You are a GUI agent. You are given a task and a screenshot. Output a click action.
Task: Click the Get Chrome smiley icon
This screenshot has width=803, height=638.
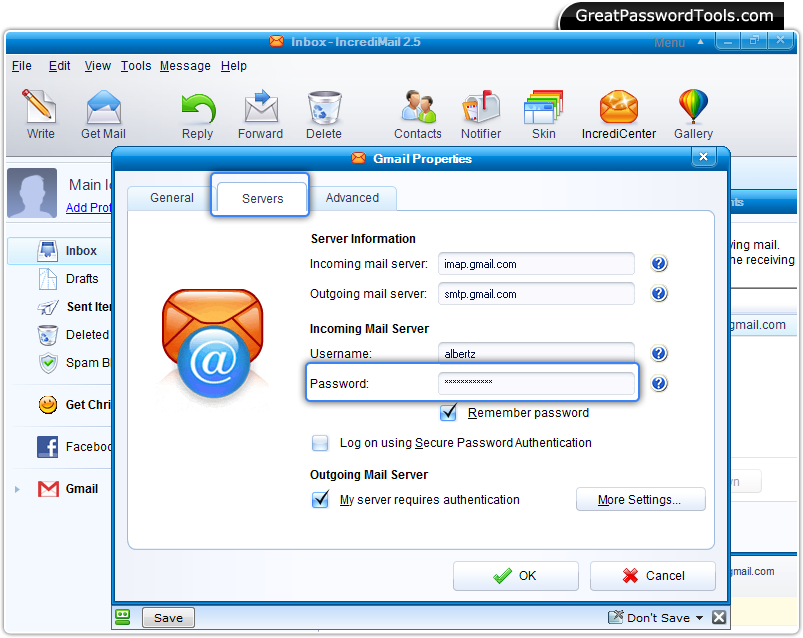[48, 405]
